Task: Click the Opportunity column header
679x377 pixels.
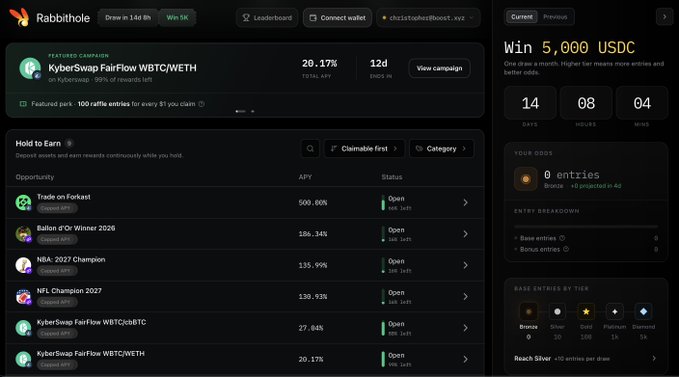Action: (x=35, y=177)
